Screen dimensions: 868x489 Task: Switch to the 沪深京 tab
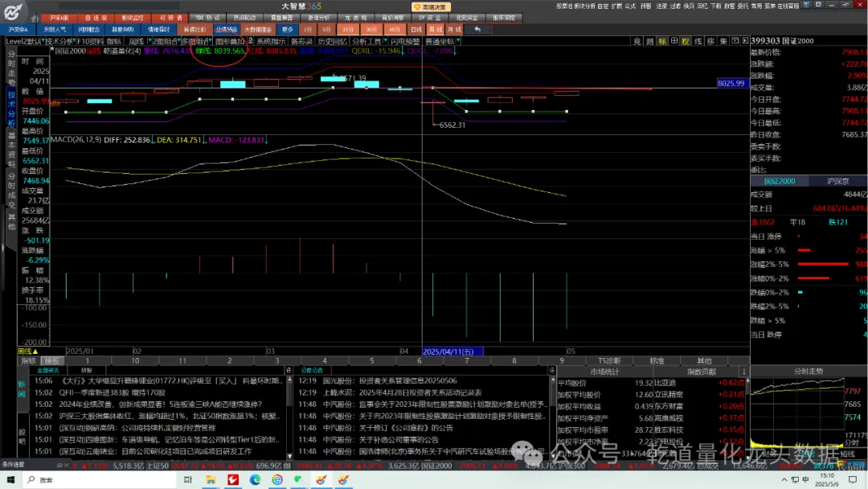pyautogui.click(x=837, y=182)
